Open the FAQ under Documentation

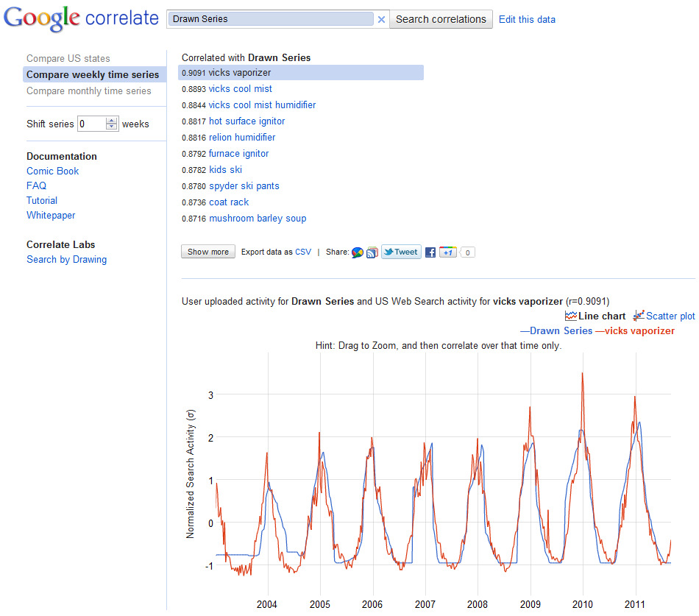pos(36,185)
